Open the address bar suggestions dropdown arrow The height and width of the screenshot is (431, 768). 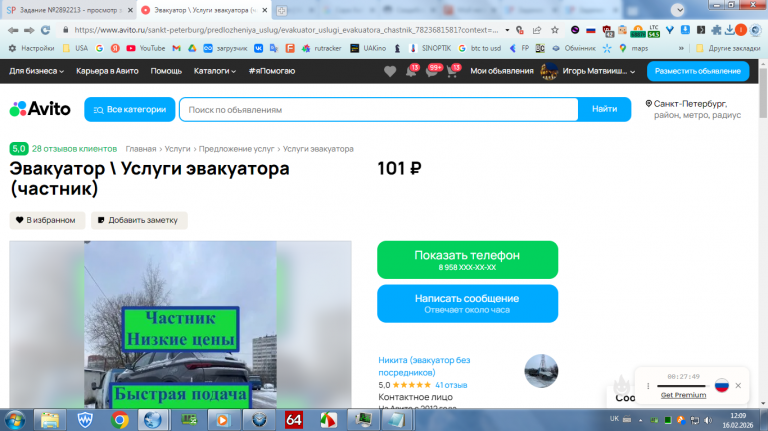(507, 30)
